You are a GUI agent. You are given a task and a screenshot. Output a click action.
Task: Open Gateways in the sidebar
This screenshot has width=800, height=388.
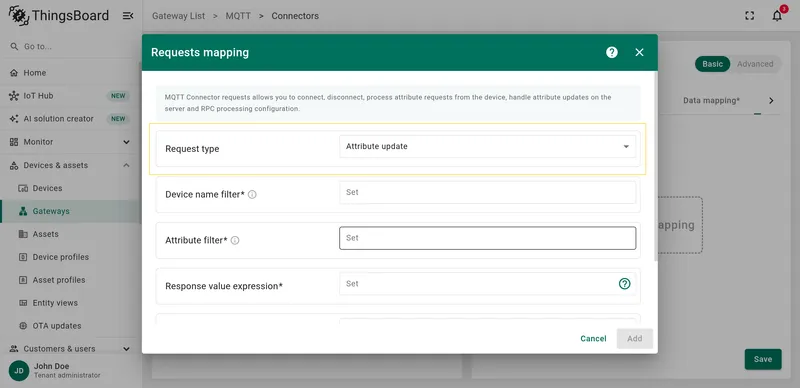[70, 211]
